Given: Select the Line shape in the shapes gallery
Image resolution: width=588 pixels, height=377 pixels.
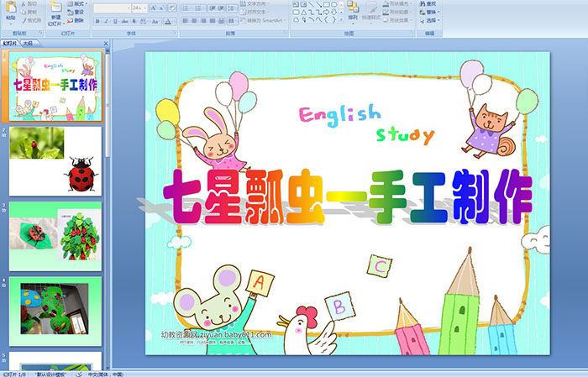Looking at the screenshot, I should pos(312,4).
